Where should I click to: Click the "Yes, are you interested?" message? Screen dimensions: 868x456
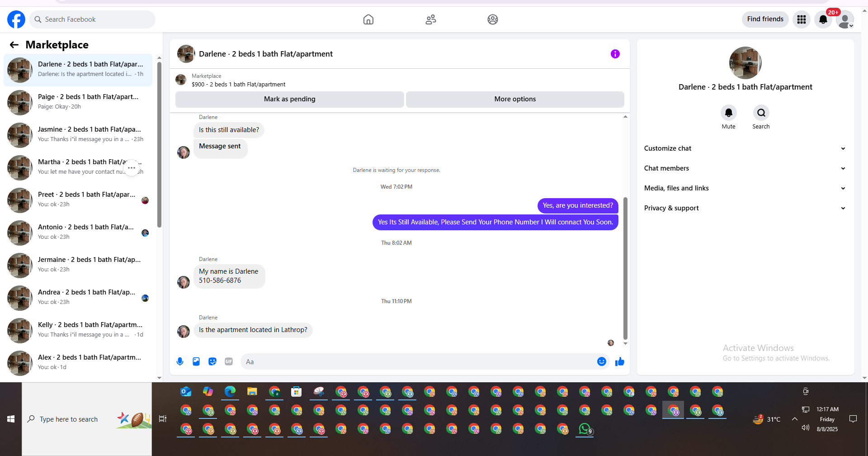coord(578,205)
